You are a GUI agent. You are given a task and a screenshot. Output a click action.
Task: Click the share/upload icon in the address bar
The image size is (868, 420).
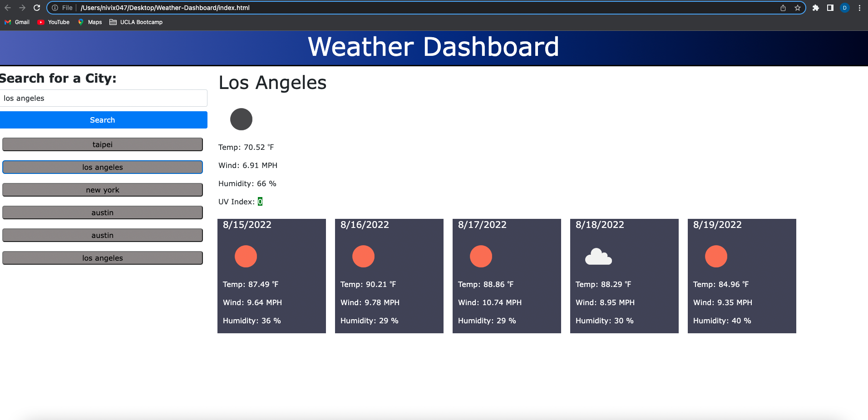point(783,8)
